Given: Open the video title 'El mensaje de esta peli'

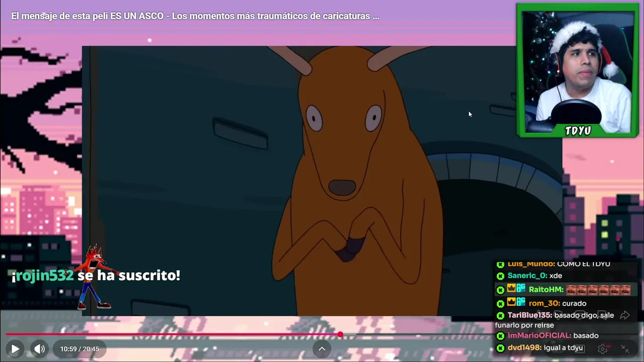Looking at the screenshot, I should (195, 16).
